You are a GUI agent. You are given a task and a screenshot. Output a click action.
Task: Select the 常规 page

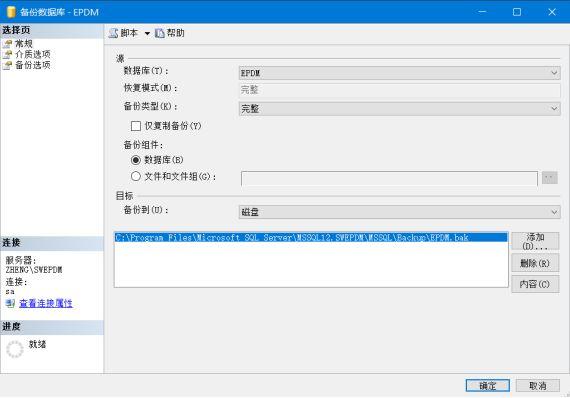pyautogui.click(x=24, y=44)
